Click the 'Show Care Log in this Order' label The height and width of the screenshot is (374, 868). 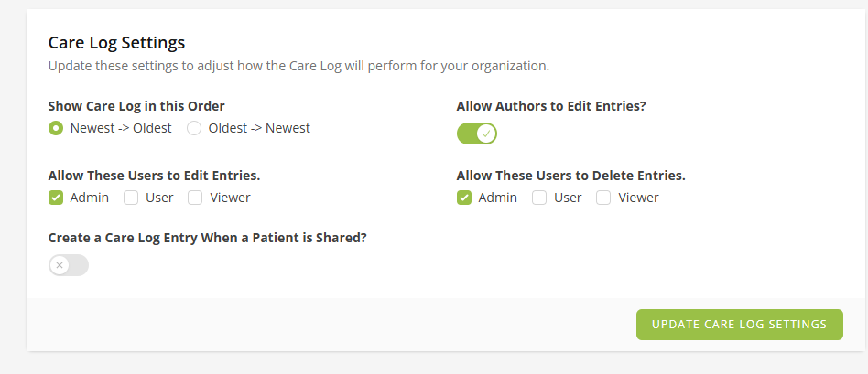(x=136, y=106)
